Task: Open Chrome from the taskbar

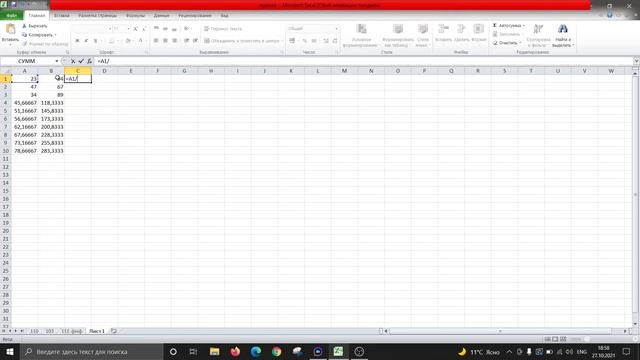Action: [276, 351]
